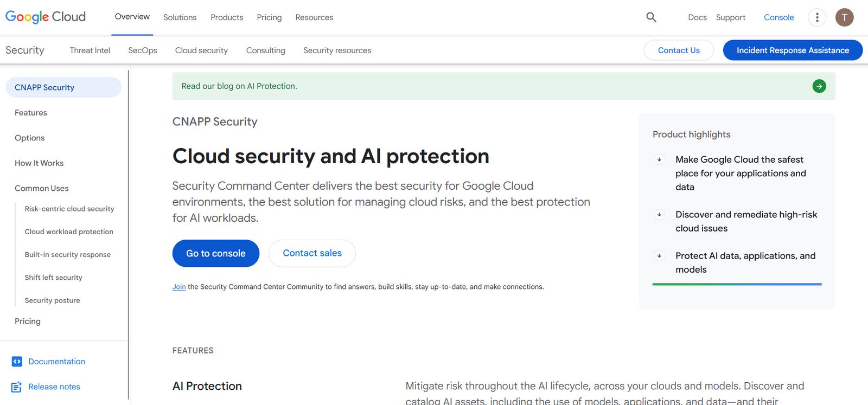Expand 'Discover and remediate high-risk' arrow
The width and height of the screenshot is (868, 405).
click(659, 215)
